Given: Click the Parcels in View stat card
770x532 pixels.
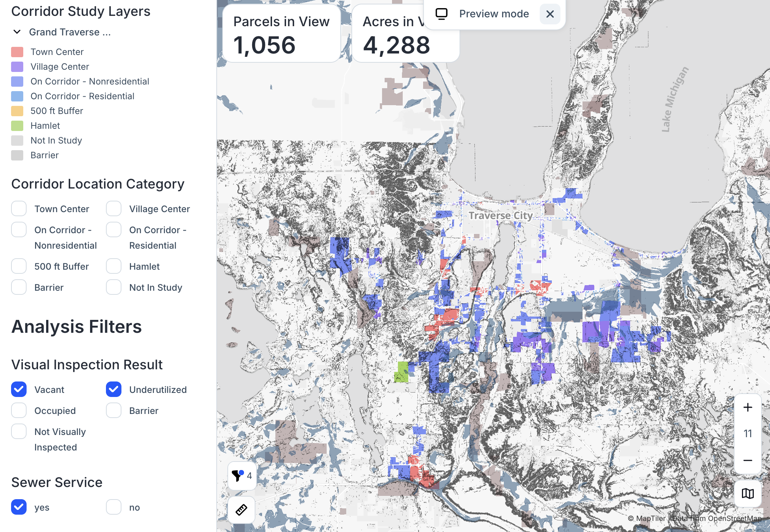Looking at the screenshot, I should point(281,33).
